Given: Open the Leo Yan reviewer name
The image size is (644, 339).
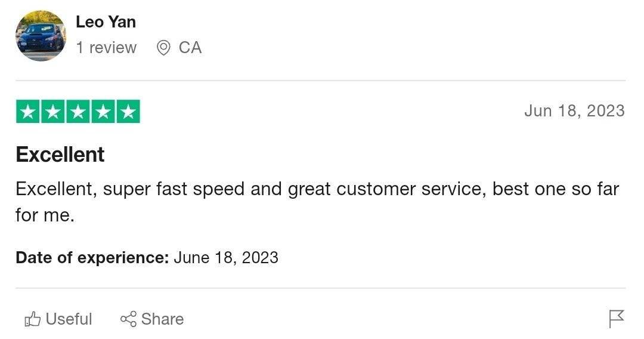Looking at the screenshot, I should tap(106, 22).
